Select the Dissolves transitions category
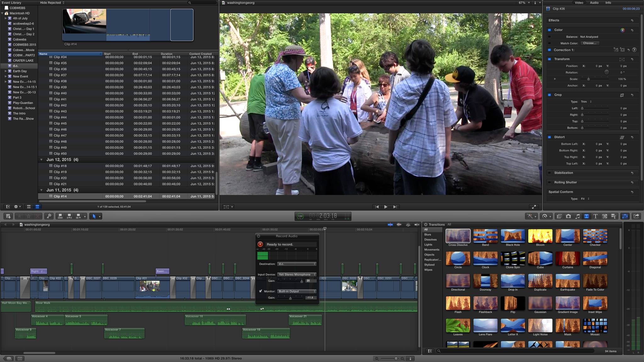Image resolution: width=644 pixels, height=362 pixels. coord(430,240)
